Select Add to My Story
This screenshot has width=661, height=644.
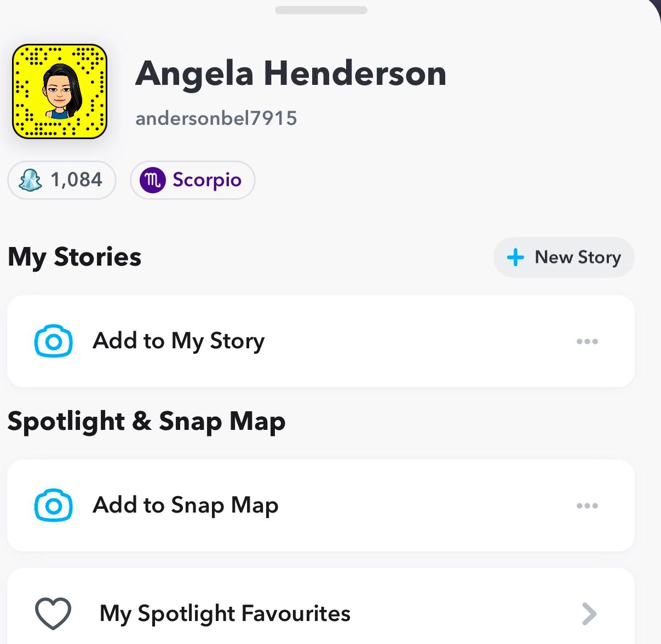click(x=179, y=341)
